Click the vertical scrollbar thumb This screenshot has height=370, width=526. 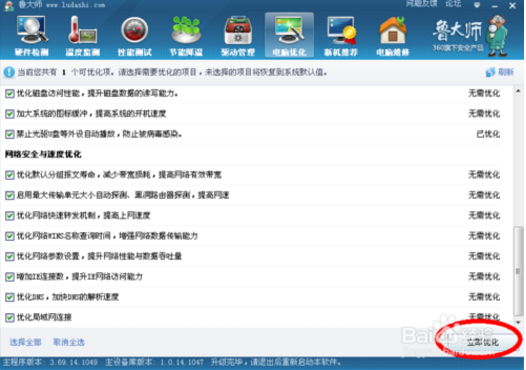(519, 271)
